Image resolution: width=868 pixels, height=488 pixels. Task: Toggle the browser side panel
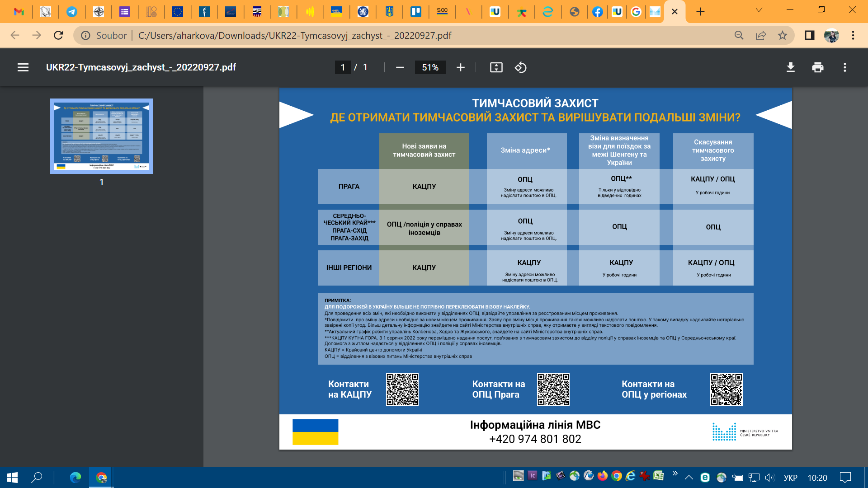click(x=809, y=35)
